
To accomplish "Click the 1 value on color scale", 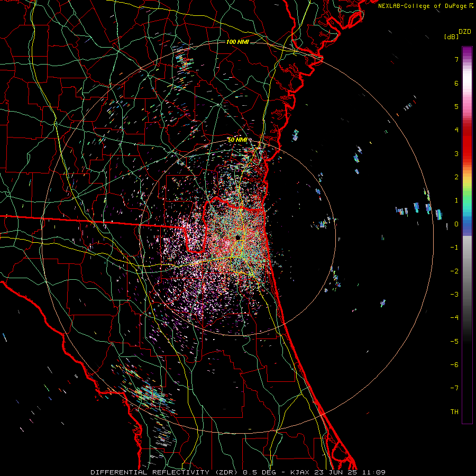I will tap(456, 200).
